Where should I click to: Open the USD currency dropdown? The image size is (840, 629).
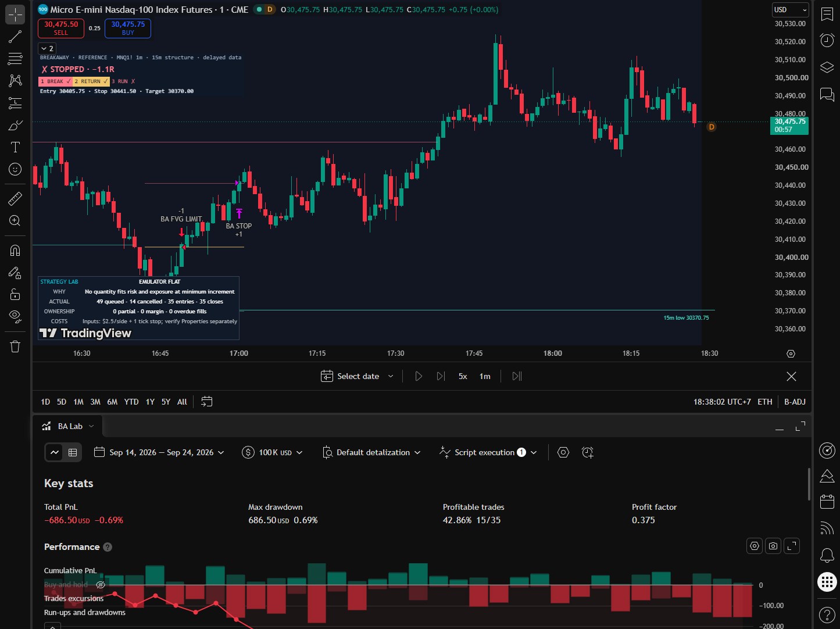click(x=791, y=10)
